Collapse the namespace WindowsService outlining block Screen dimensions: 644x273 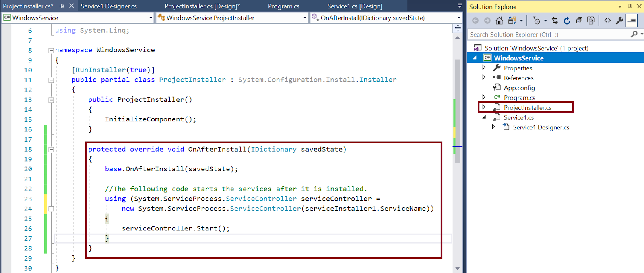[51, 50]
